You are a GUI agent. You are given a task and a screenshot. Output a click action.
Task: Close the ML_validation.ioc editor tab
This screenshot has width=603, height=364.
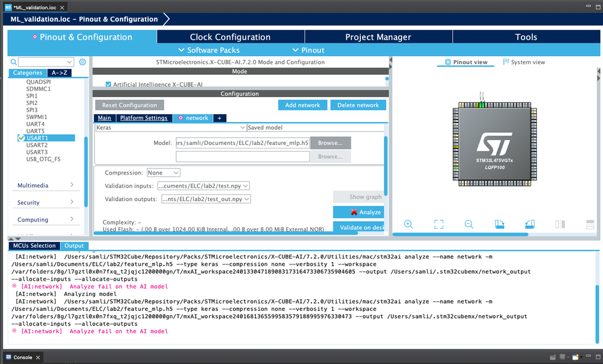(x=62, y=7)
